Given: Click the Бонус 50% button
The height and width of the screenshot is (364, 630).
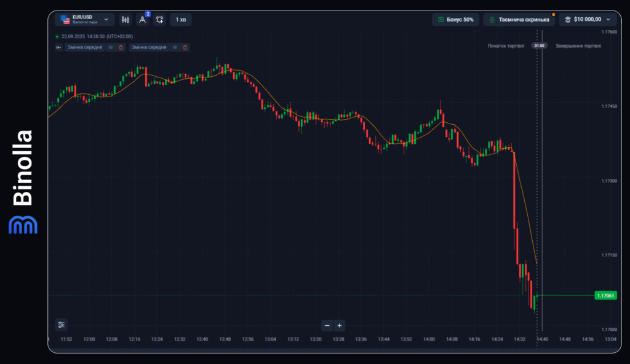Looking at the screenshot, I should [x=455, y=20].
